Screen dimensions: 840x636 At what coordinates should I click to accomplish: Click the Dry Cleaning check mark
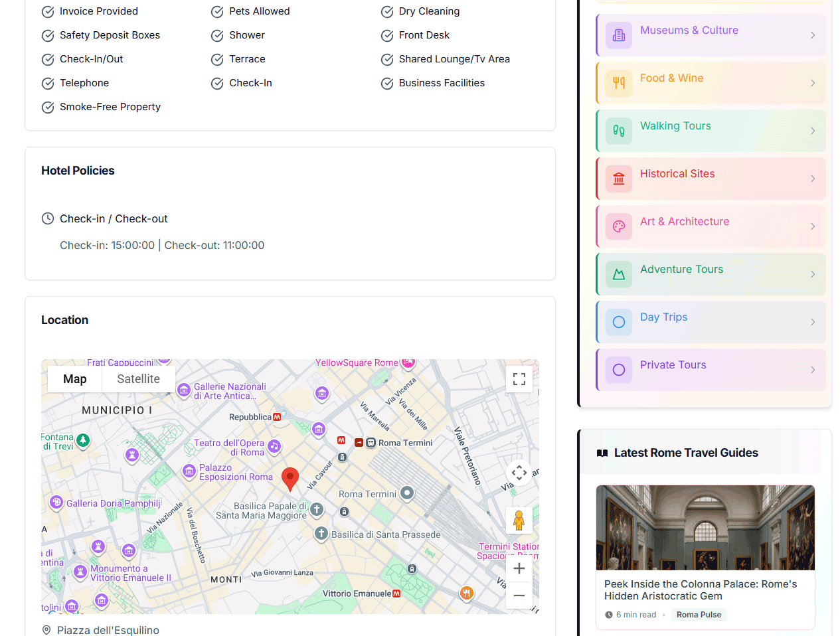(387, 12)
